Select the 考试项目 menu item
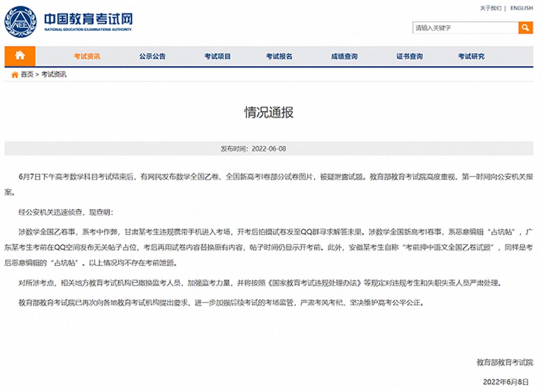Image resolution: width=542 pixels, height=392 pixels. [217, 56]
